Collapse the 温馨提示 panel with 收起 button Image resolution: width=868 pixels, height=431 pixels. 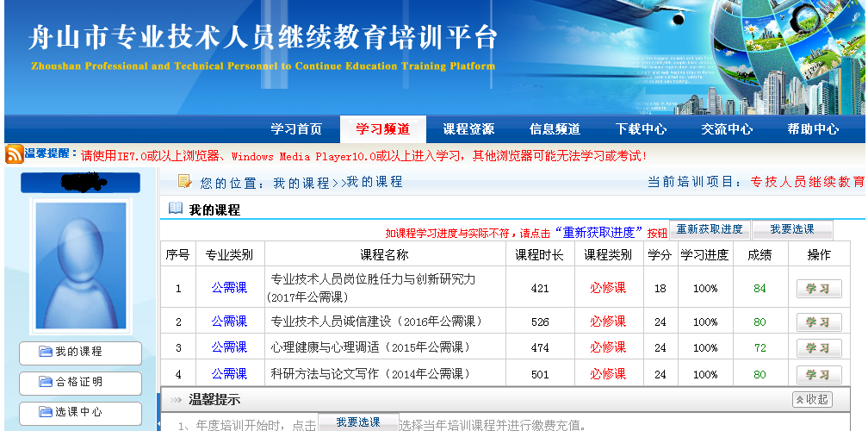[812, 400]
